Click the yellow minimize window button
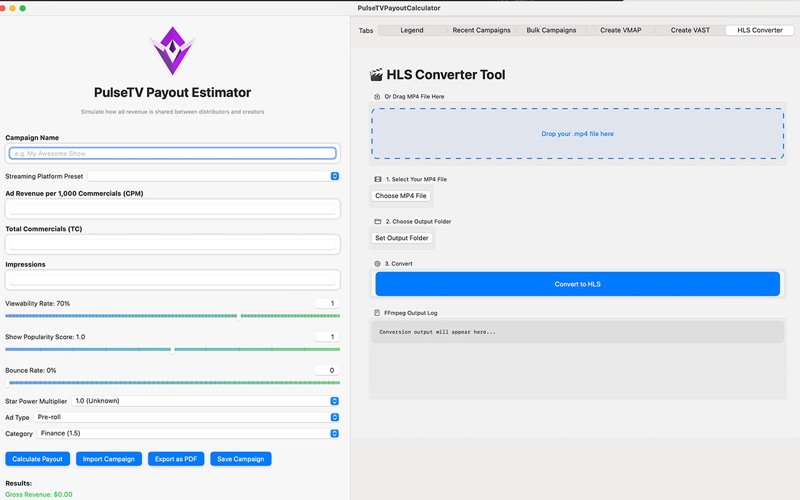This screenshot has width=800, height=500. point(12,8)
